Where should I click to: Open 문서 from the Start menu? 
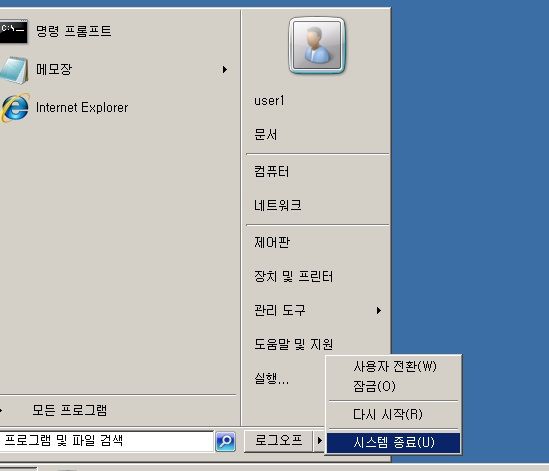coord(266,134)
